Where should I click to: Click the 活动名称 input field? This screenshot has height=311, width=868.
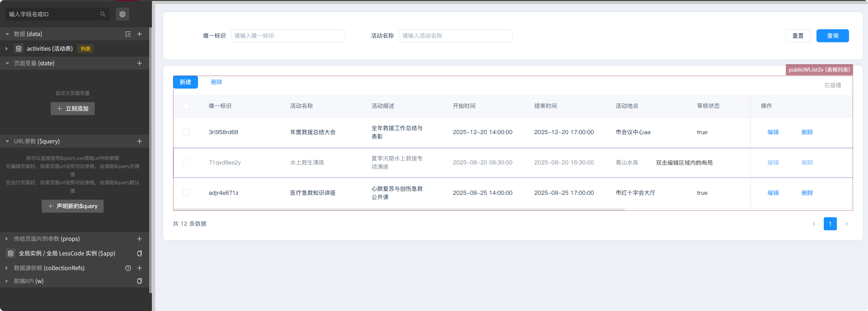pyautogui.click(x=455, y=36)
